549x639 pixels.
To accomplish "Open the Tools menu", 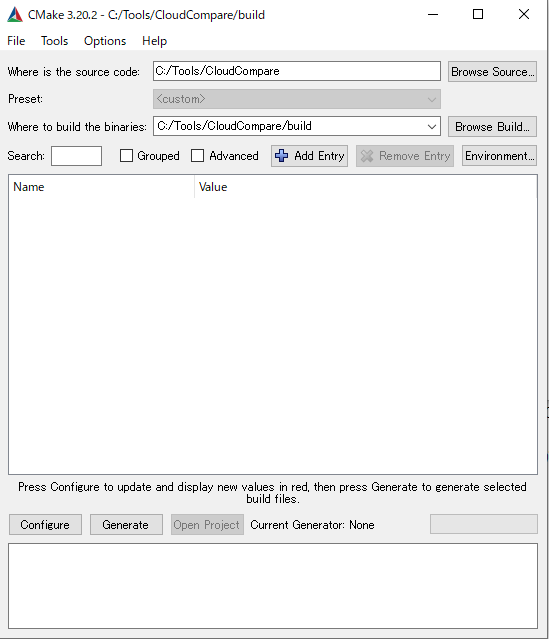I will tap(54, 41).
